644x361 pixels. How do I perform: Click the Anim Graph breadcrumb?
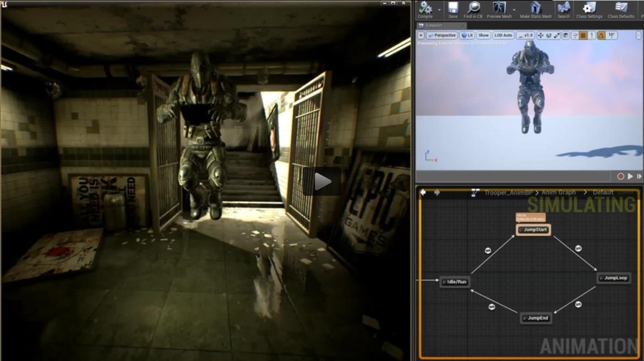point(559,193)
